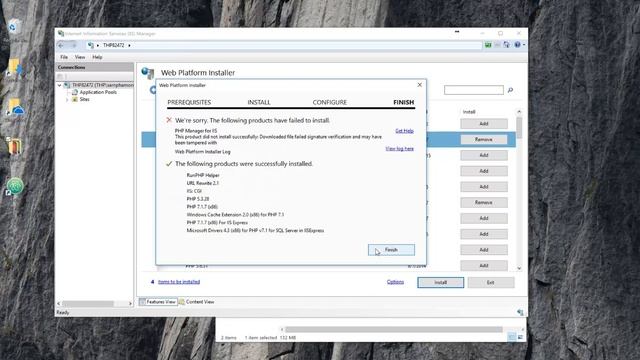The height and width of the screenshot is (360, 640).
Task: Click the server icon in address bar
Action: 91,45
